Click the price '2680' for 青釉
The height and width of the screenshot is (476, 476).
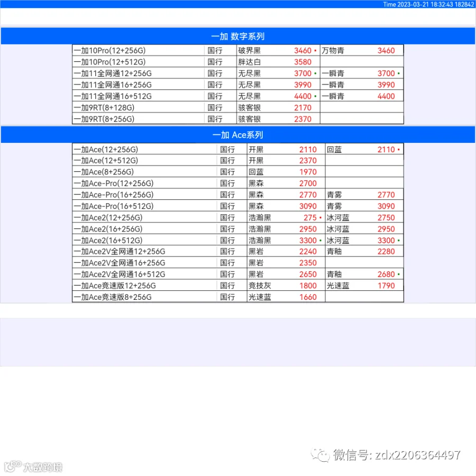[x=386, y=274]
